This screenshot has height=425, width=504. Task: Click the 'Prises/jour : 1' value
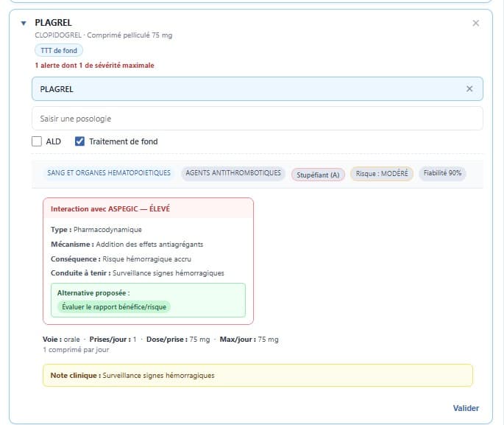pos(113,340)
